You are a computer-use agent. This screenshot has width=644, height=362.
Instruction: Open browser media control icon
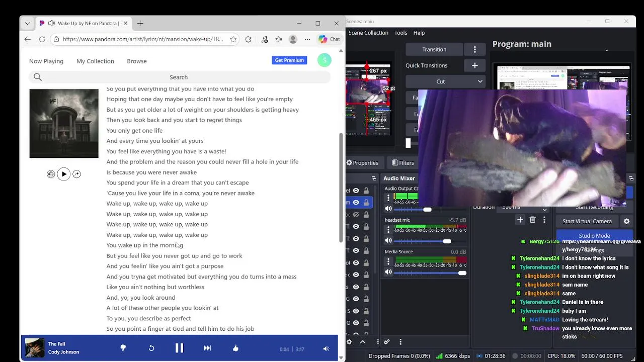(x=265, y=39)
